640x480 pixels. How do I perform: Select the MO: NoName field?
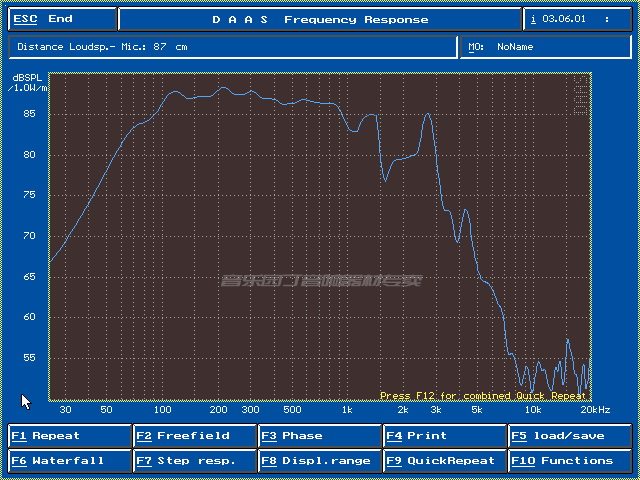(546, 47)
